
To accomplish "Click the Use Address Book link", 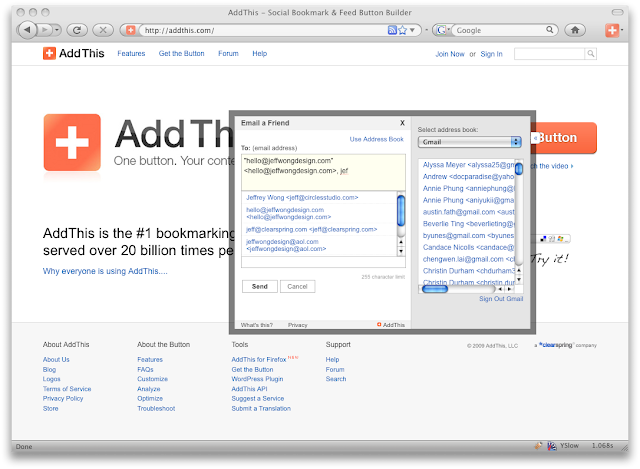I will [376, 139].
